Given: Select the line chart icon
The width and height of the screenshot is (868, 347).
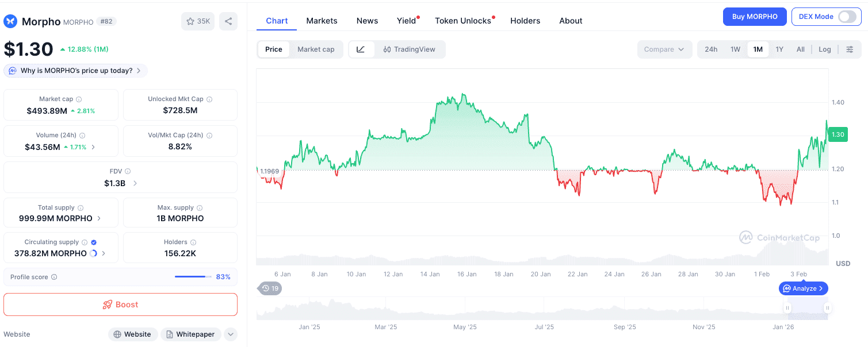Looking at the screenshot, I should (x=361, y=49).
